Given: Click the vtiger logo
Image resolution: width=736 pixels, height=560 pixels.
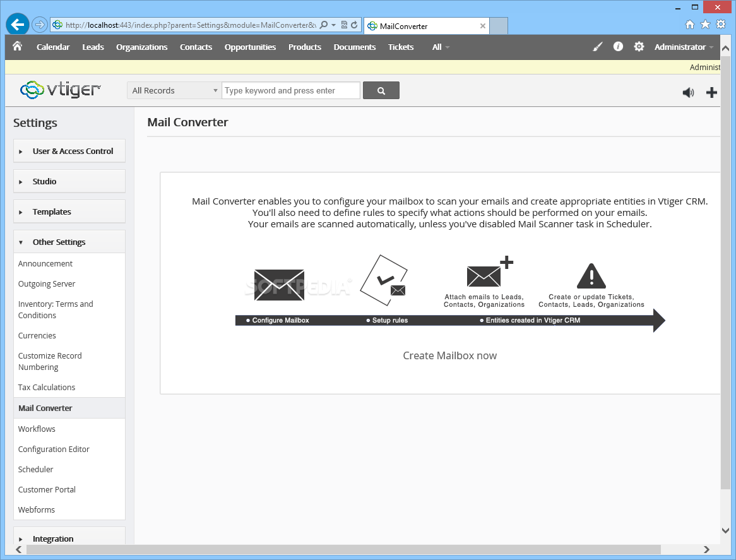Looking at the screenshot, I should [61, 89].
